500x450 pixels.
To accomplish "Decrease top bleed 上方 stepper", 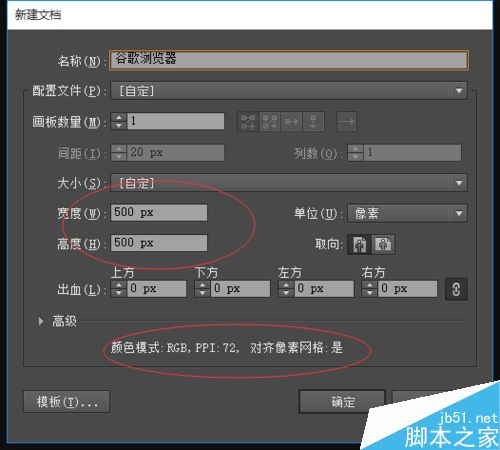I will click(x=119, y=293).
